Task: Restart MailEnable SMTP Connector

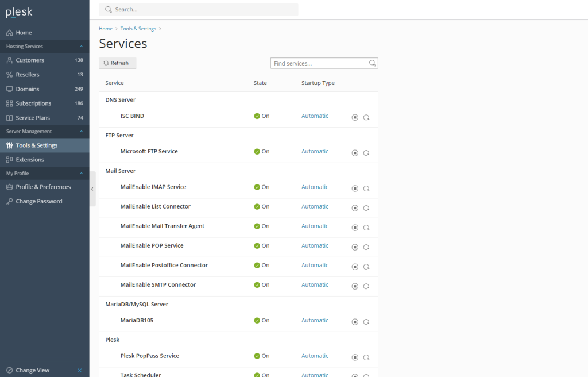Action: pyautogui.click(x=366, y=286)
